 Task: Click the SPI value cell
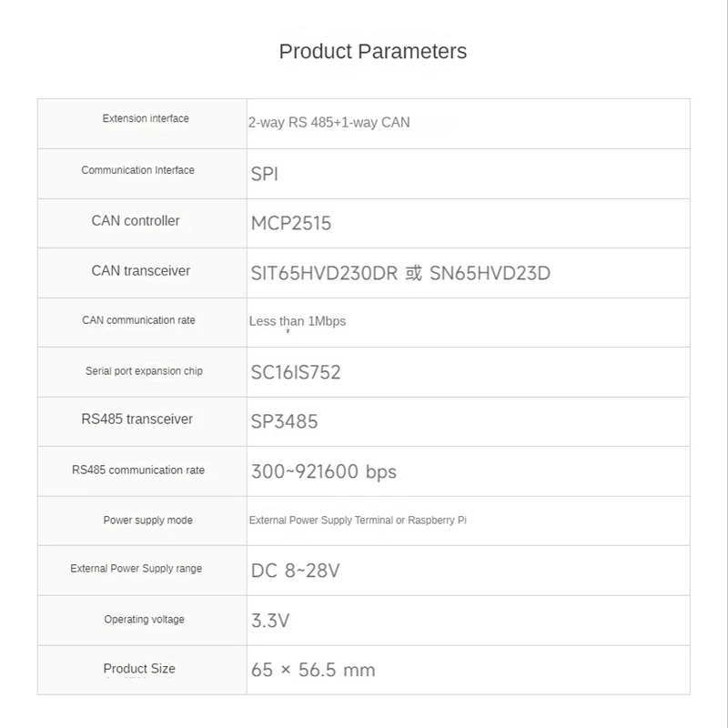265,174
